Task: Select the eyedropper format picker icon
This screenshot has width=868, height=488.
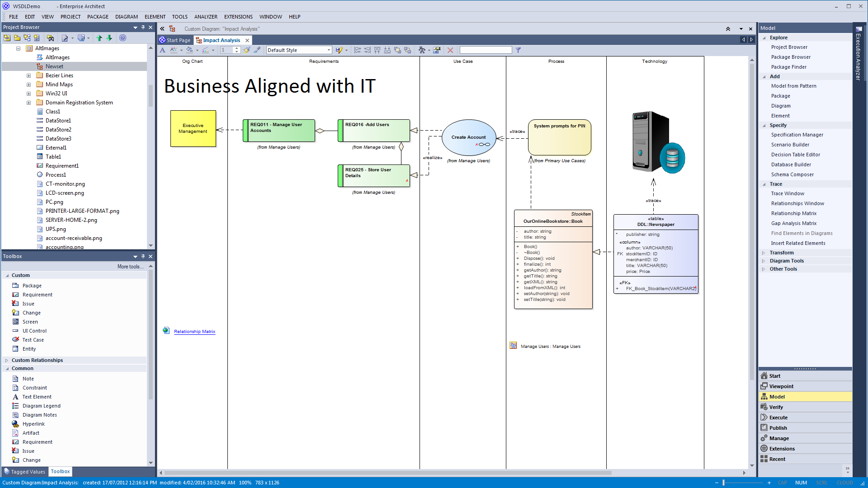Action: click(x=257, y=50)
